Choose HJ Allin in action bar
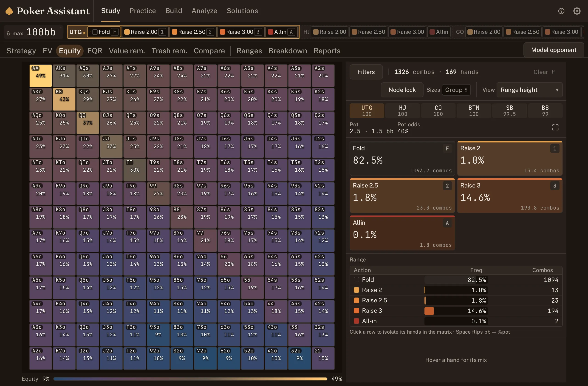Screen dimensions: 588x386 tap(439, 32)
